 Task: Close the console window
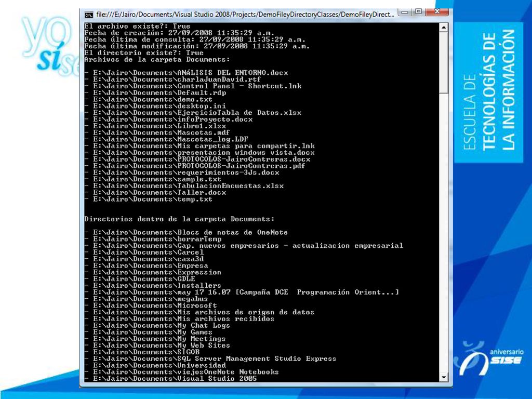(437, 12)
